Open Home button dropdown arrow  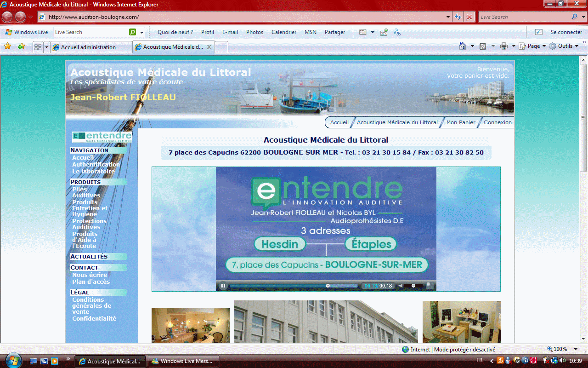click(472, 46)
